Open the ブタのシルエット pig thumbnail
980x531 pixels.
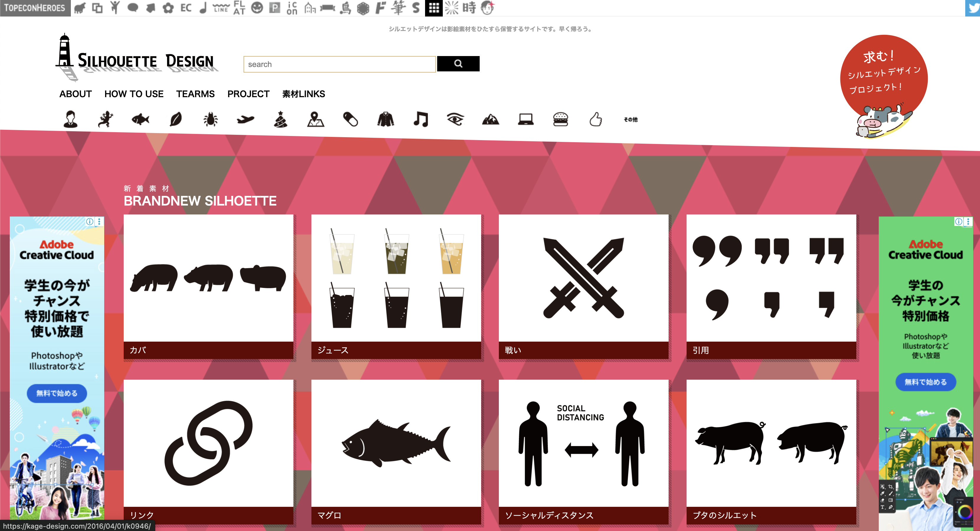(x=771, y=443)
